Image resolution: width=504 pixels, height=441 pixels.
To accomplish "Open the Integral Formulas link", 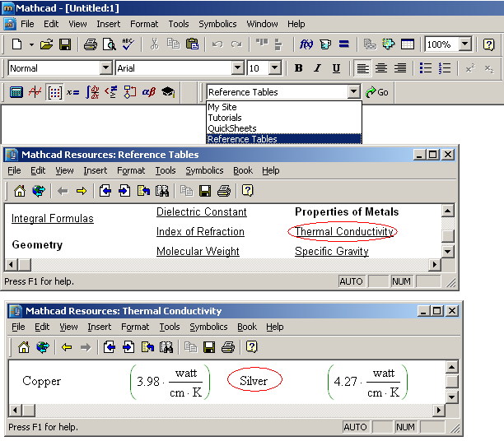I will [x=53, y=218].
